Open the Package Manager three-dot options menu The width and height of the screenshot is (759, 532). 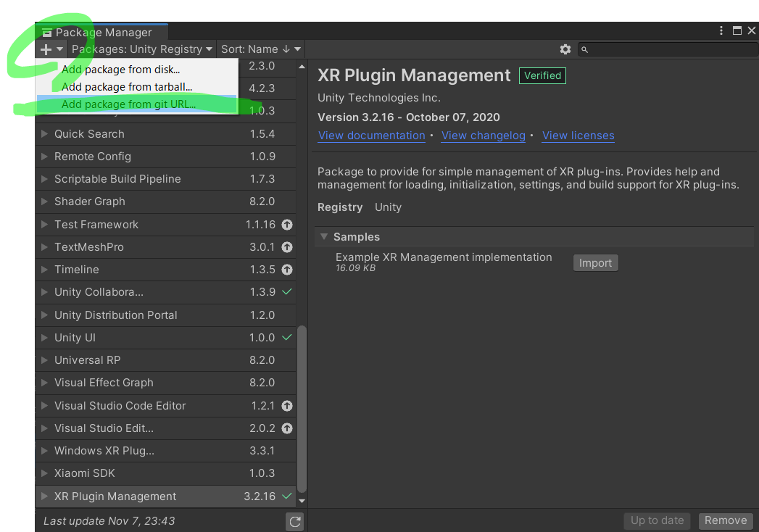[721, 30]
